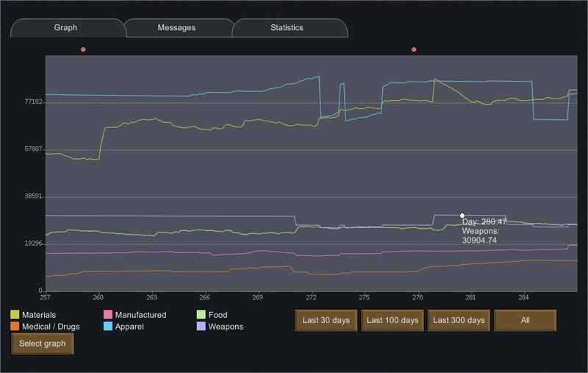Display All days on graph
Screen dimensions: 588x373
tap(525, 321)
